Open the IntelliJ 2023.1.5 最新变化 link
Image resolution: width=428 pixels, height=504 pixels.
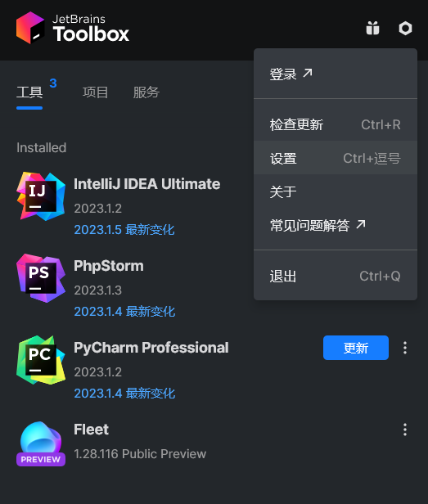point(124,230)
